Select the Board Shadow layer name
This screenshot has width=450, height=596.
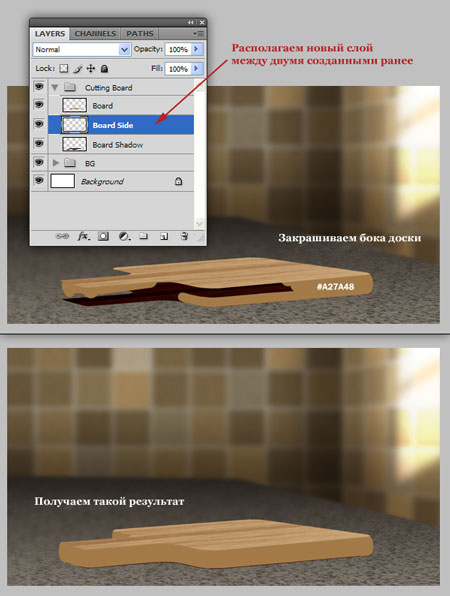click(x=118, y=145)
